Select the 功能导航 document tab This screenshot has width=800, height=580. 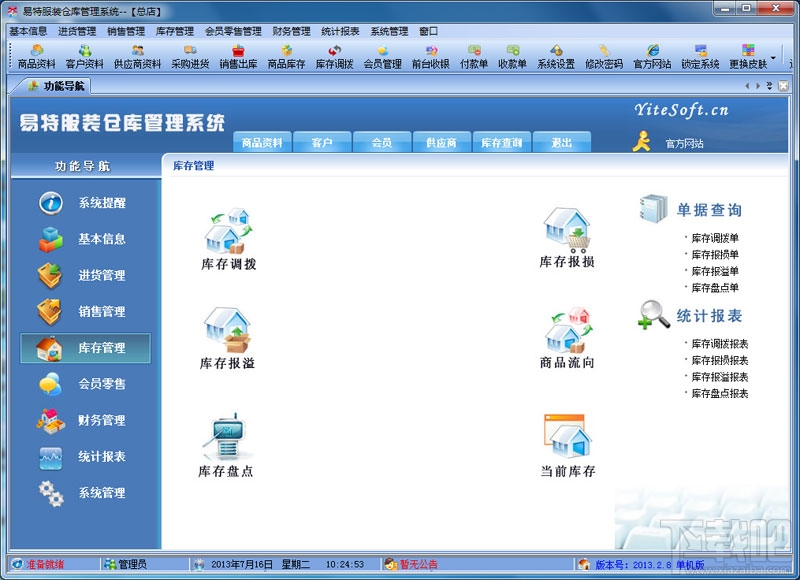56,86
